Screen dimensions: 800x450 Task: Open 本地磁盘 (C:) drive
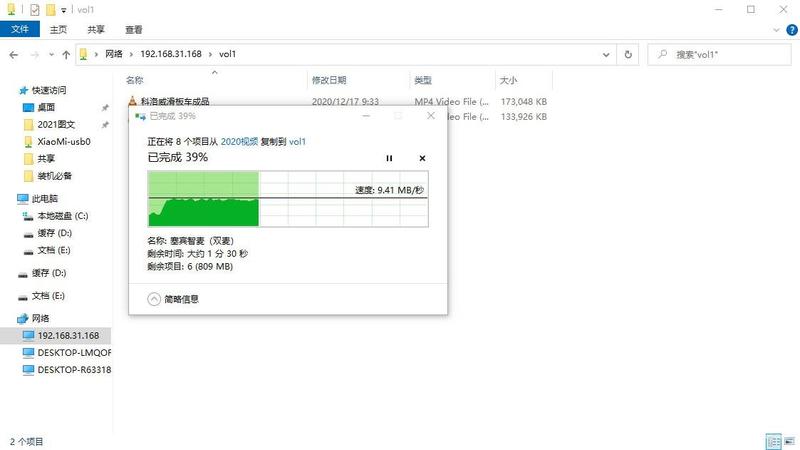[62, 216]
